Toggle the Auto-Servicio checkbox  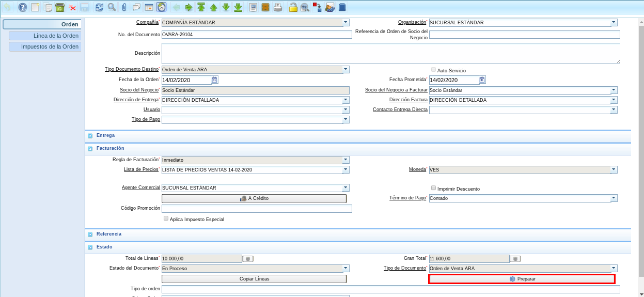tap(433, 70)
